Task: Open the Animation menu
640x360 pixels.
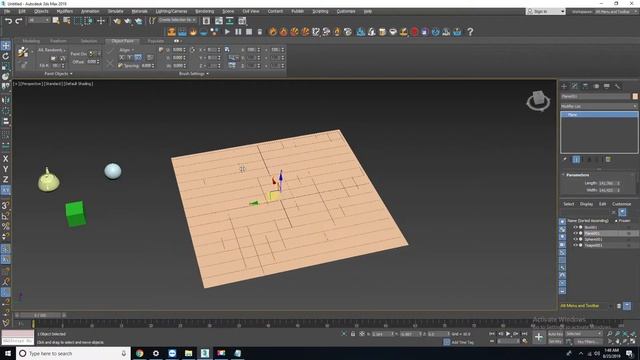Action: coord(90,11)
